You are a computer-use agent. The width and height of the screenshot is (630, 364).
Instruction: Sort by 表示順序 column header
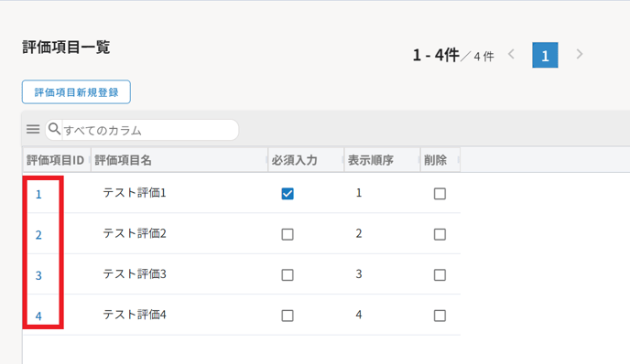[371, 160]
